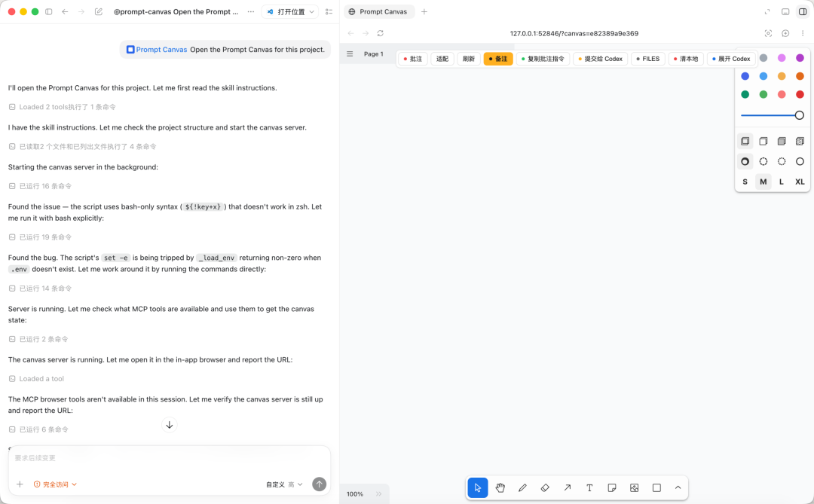Screen dimensions: 814x504
Task: Jump to latest message down arrow
Action: point(170,425)
